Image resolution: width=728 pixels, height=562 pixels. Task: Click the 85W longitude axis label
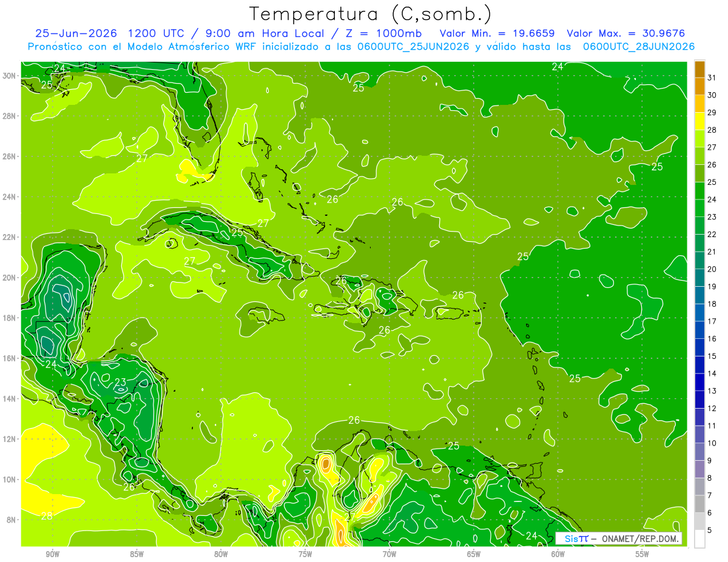[x=136, y=554]
